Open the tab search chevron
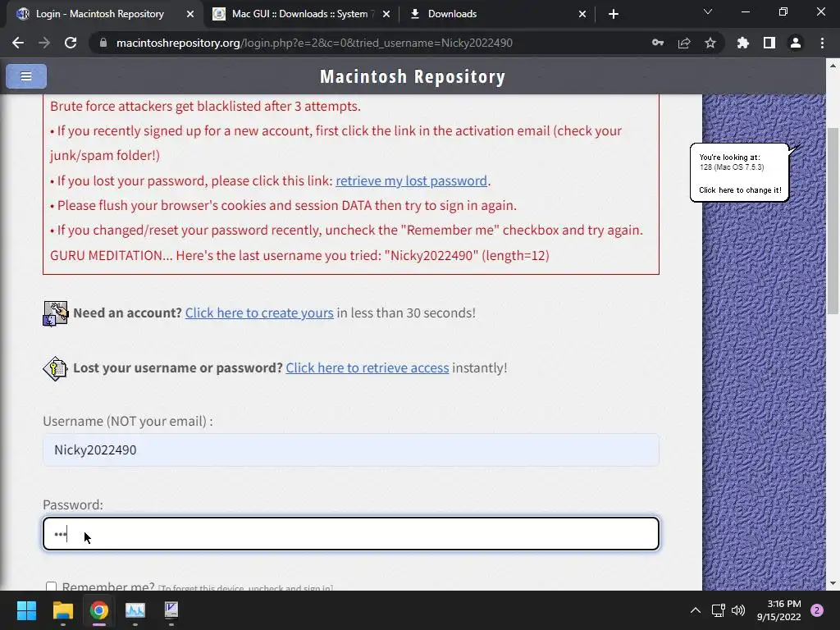This screenshot has height=630, width=840. click(x=708, y=11)
